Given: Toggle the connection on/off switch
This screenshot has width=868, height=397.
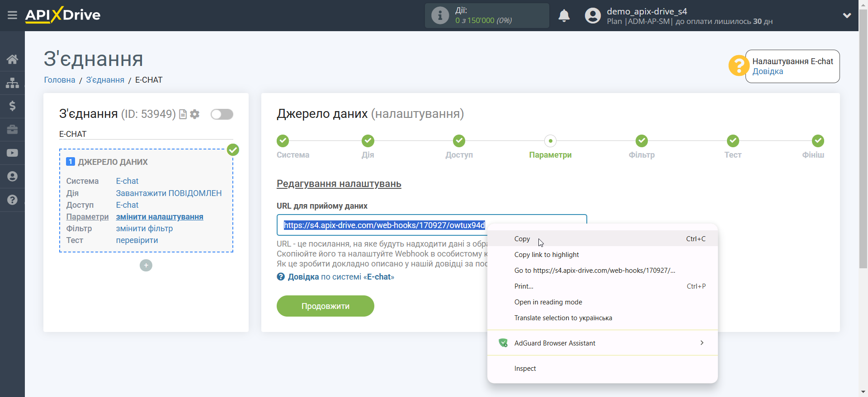Looking at the screenshot, I should click(x=222, y=114).
